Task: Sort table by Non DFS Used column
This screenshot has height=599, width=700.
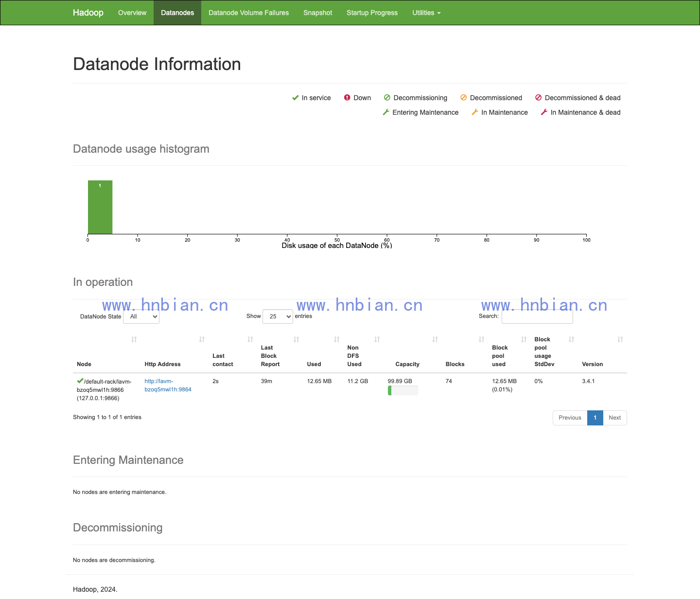Action: tap(364, 352)
